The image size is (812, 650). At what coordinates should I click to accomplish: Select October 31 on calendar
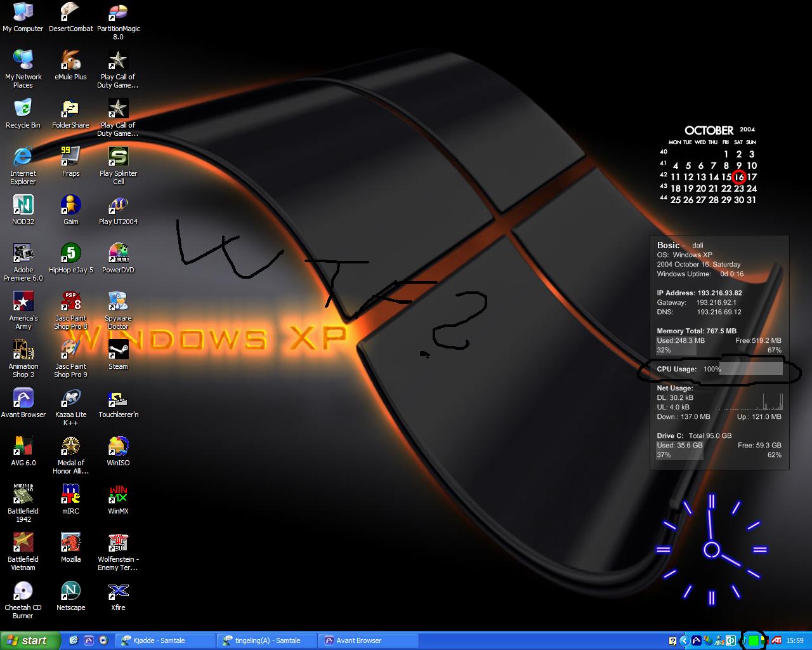(x=751, y=200)
